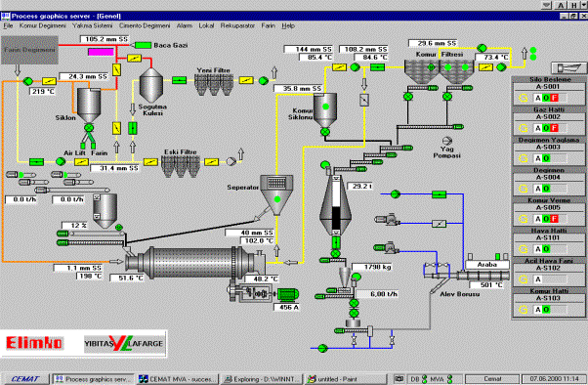Open the Komur Degirmeni menu
This screenshot has height=385, width=588.
(42, 25)
